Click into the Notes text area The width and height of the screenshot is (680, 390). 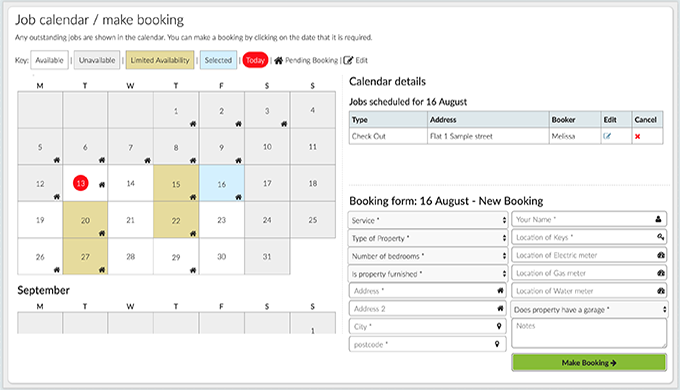pyautogui.click(x=589, y=334)
